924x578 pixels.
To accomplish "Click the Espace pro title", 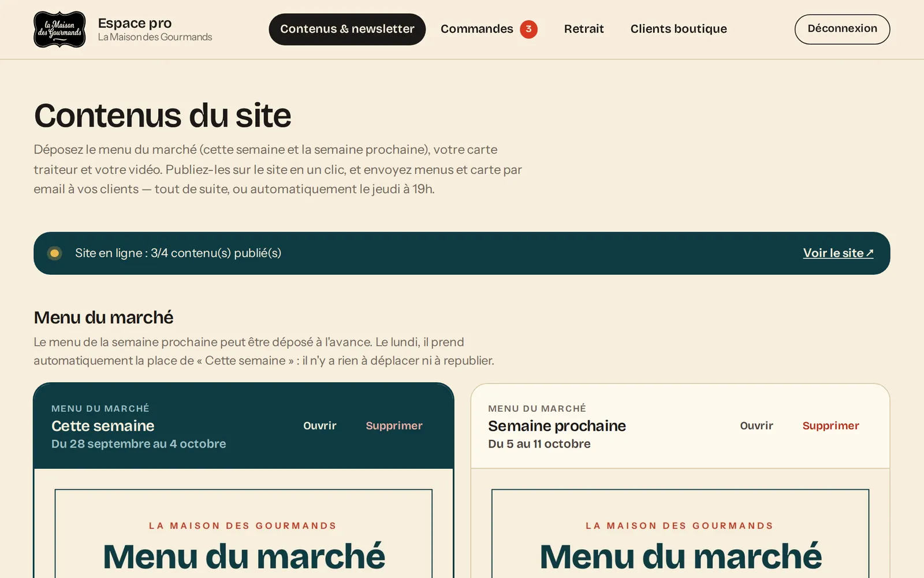I will 135,23.
